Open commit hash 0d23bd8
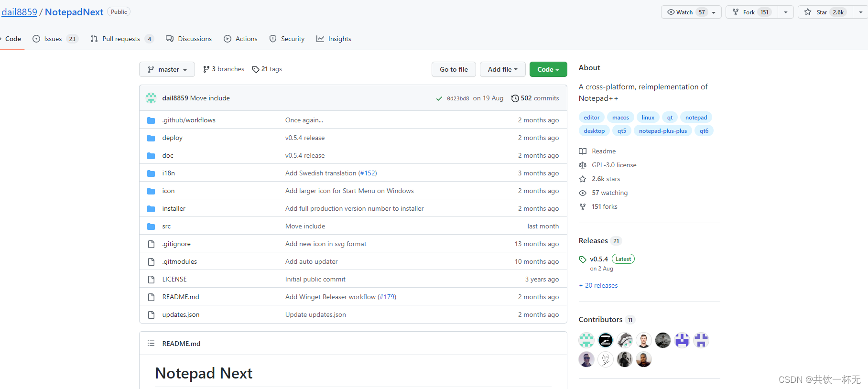The width and height of the screenshot is (868, 389). (x=458, y=98)
